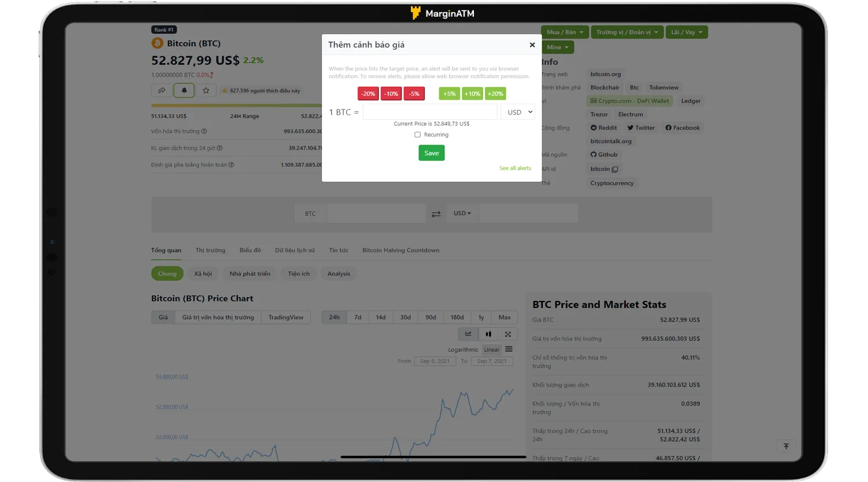The width and height of the screenshot is (868, 482).
Task: Select the 7d chart range
Action: click(358, 317)
